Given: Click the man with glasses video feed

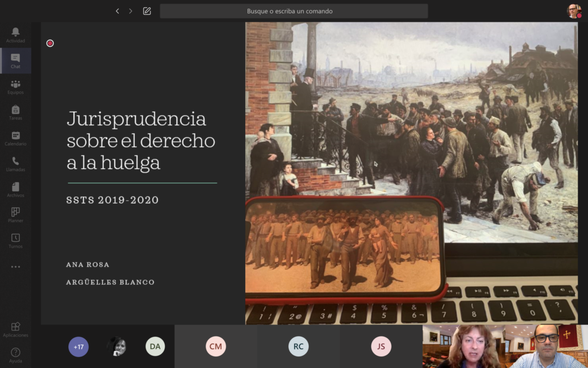Looking at the screenshot, I should click(x=547, y=346).
